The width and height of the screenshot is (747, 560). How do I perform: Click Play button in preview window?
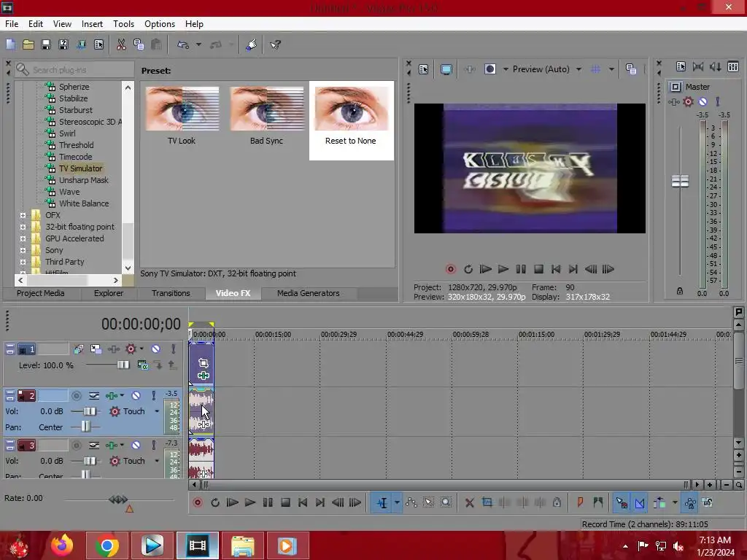(x=503, y=270)
